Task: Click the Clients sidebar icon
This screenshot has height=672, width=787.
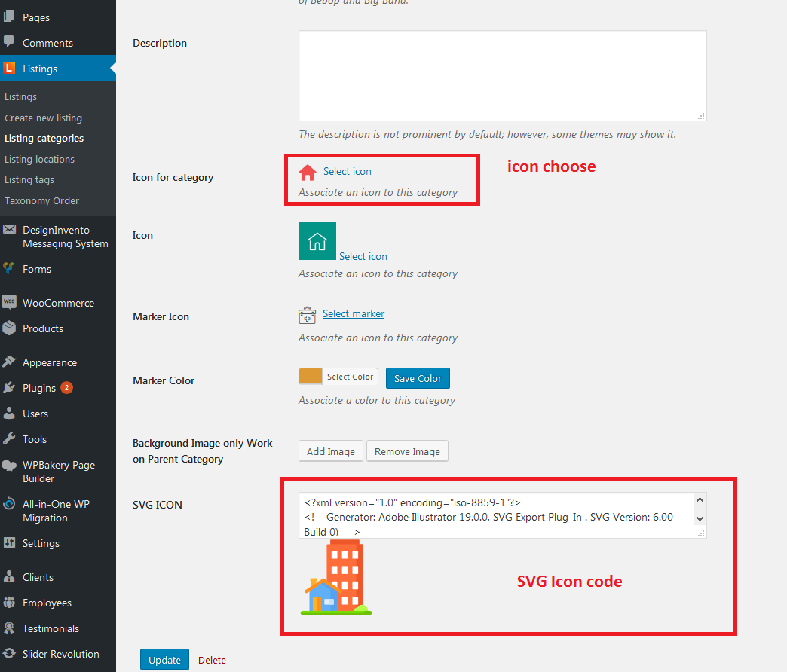Action: (9, 576)
